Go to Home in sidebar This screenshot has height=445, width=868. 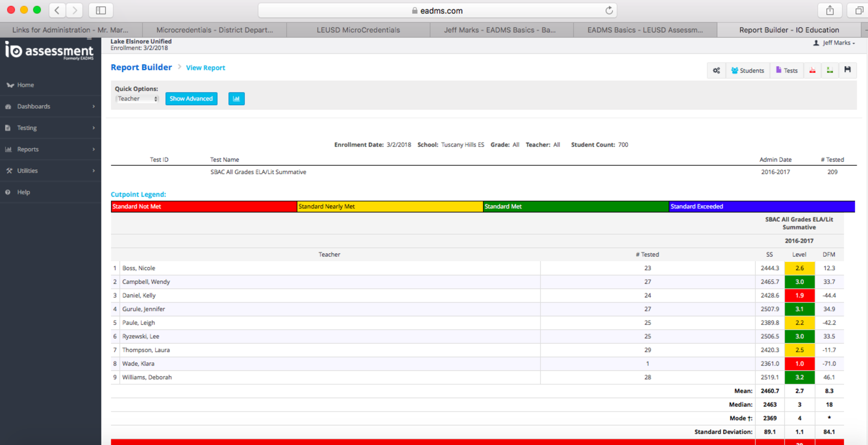pos(25,85)
